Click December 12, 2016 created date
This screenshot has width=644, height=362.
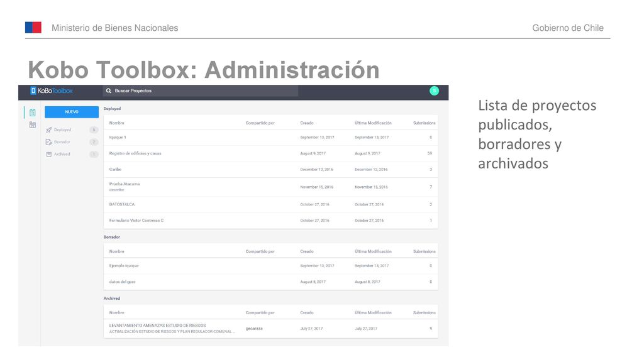click(317, 170)
